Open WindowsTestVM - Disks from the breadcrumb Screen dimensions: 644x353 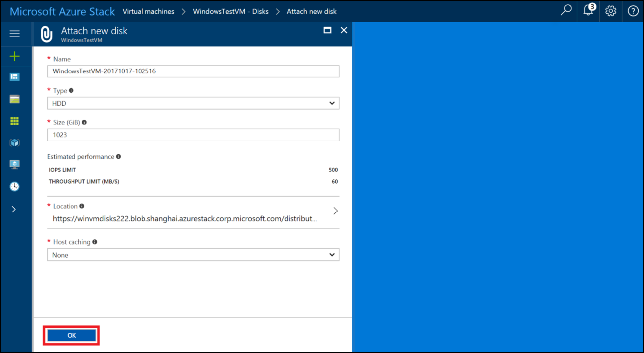230,11
